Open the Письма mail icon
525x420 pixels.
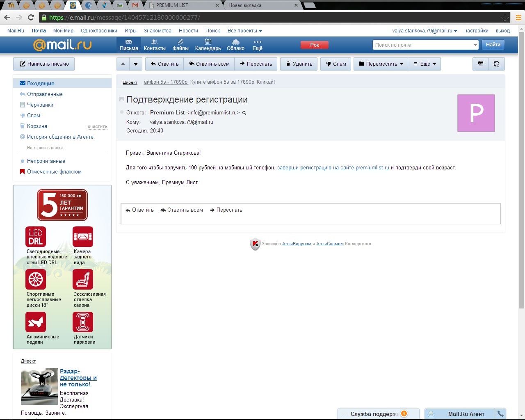(129, 45)
